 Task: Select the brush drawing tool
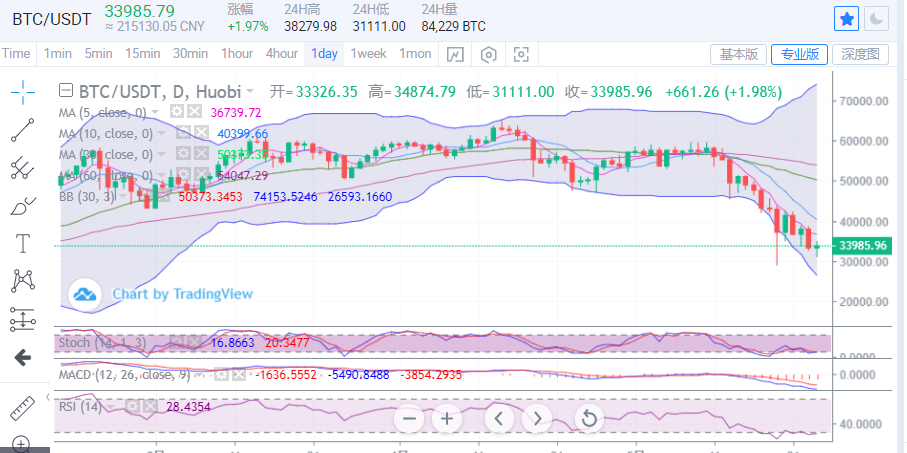point(23,206)
